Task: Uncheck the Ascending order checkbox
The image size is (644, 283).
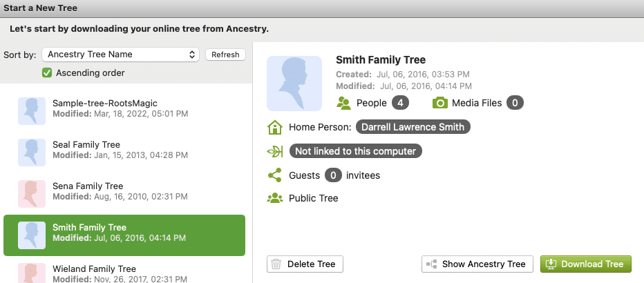Action: pos(47,72)
